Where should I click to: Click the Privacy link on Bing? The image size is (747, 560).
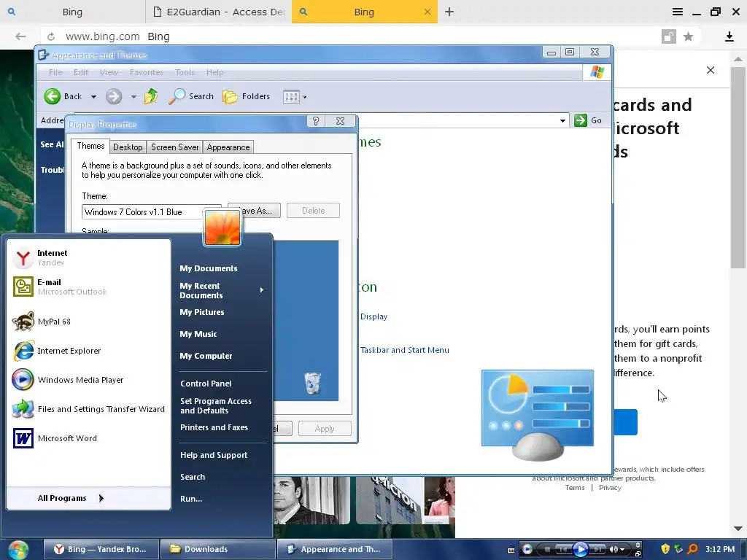pos(611,488)
